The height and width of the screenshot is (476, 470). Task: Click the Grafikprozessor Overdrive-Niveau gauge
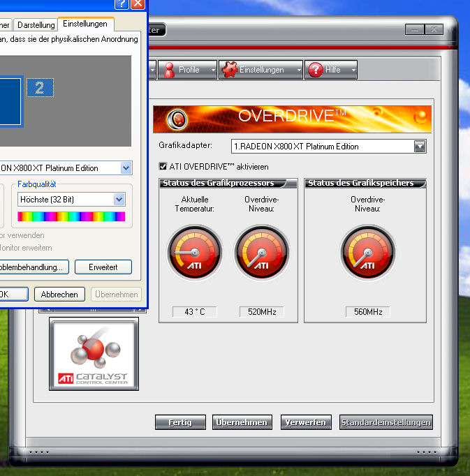point(262,252)
